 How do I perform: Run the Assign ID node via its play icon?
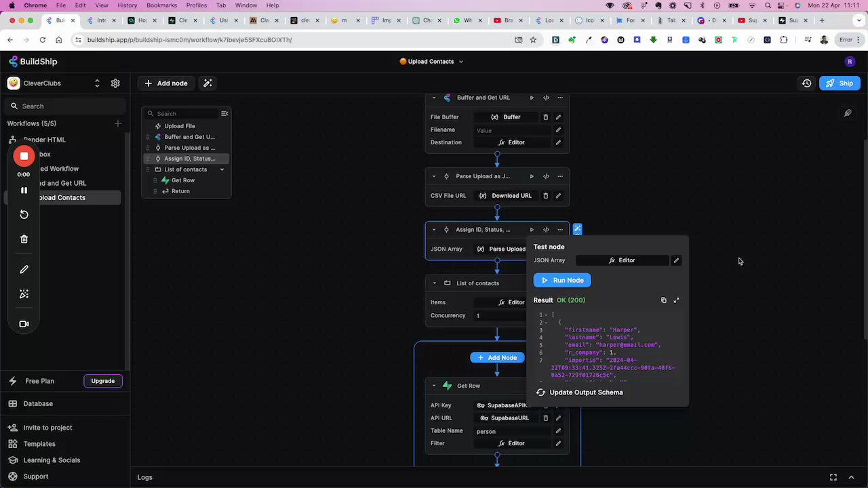tap(532, 229)
